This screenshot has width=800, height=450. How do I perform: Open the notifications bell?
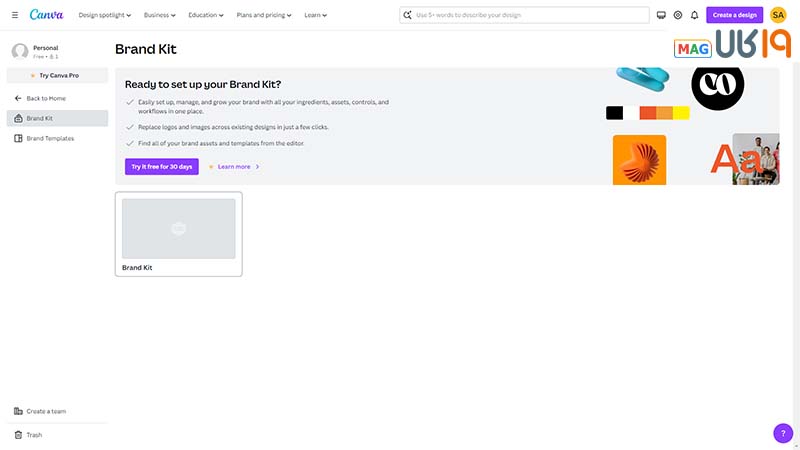point(695,15)
